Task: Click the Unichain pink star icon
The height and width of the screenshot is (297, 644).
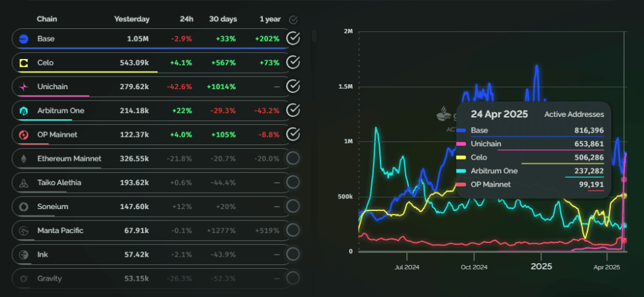Action: click(24, 87)
